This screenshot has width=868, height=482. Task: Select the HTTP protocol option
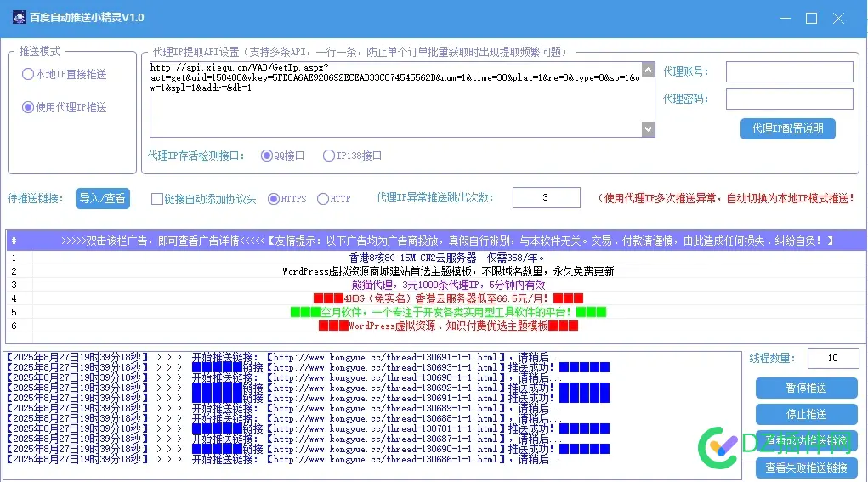334,199
